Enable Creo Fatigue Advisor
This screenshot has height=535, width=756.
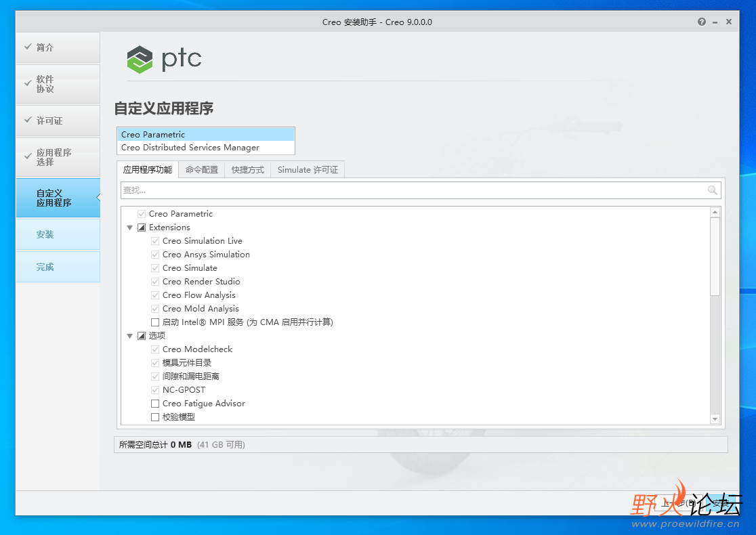click(x=155, y=404)
